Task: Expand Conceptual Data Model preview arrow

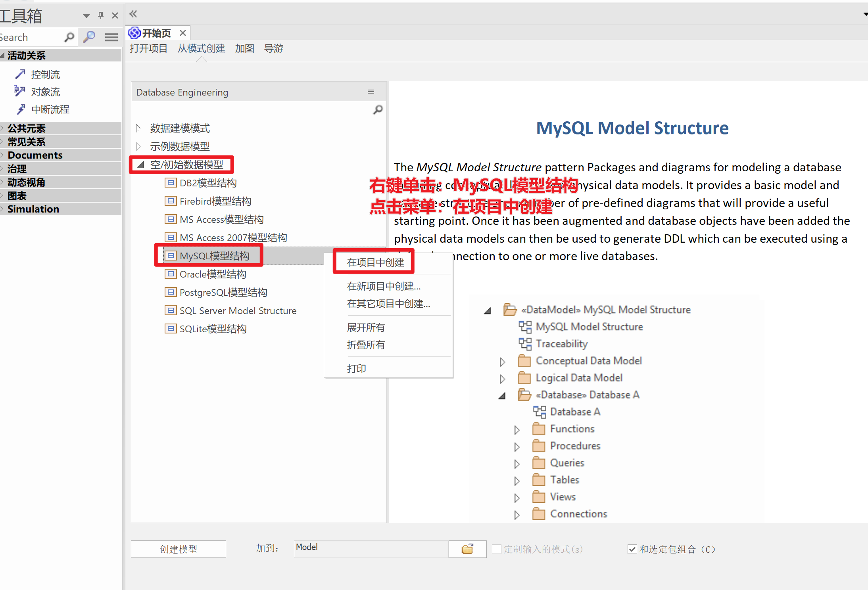Action: click(x=502, y=362)
